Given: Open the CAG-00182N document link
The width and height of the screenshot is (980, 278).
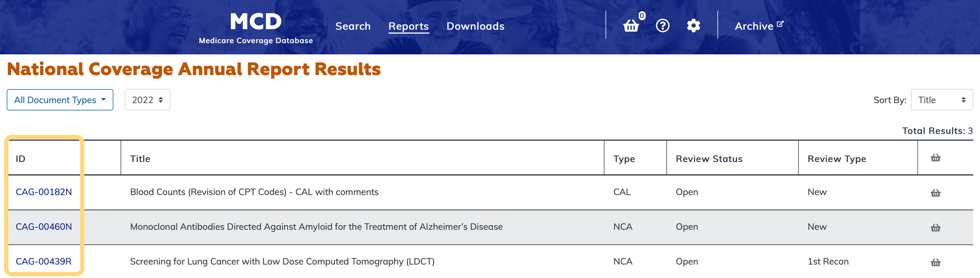Looking at the screenshot, I should 44,192.
